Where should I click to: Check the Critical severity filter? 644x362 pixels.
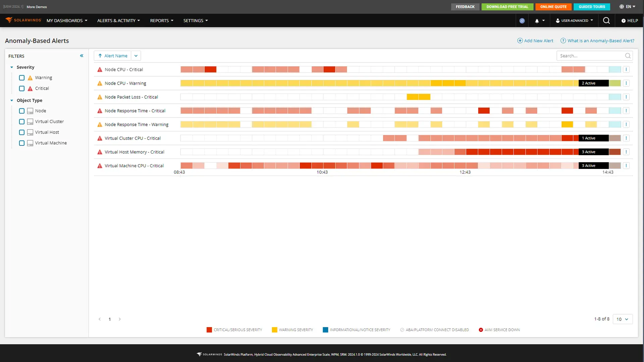tap(22, 88)
